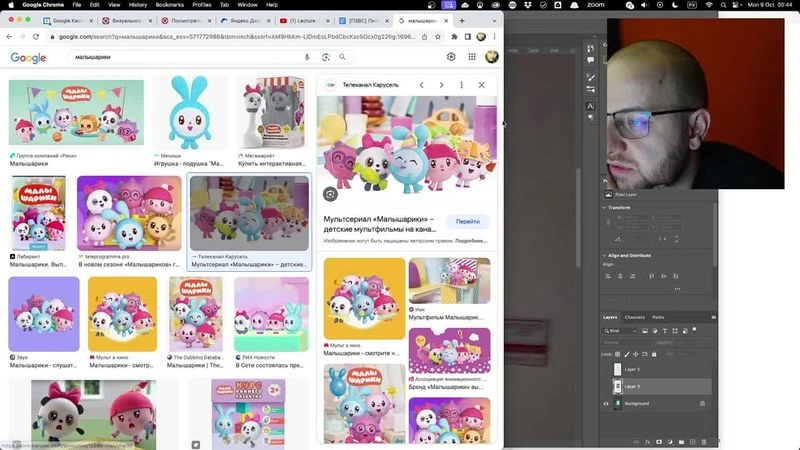Screen dimensions: 800x450
Task: Show previous image in the preview panel
Action: [x=421, y=85]
